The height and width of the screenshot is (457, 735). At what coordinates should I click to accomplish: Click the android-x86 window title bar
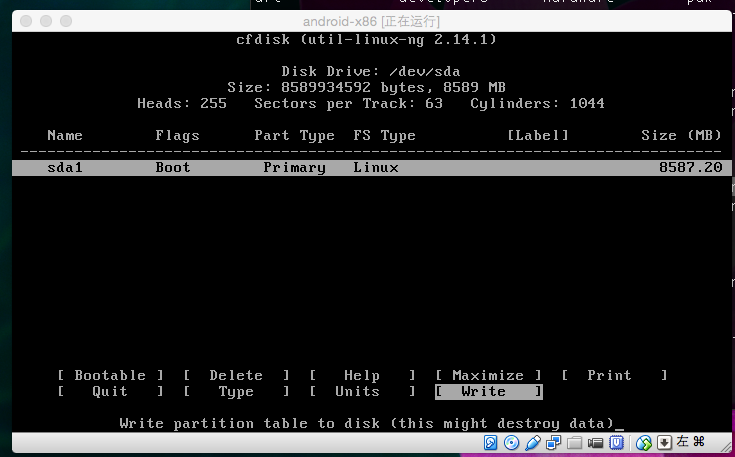[x=367, y=21]
